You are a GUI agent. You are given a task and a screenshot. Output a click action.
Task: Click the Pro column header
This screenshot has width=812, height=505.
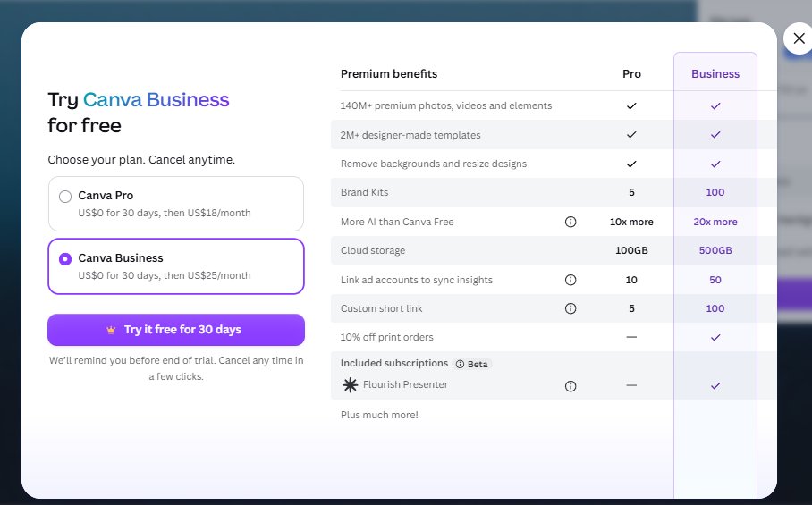(631, 74)
